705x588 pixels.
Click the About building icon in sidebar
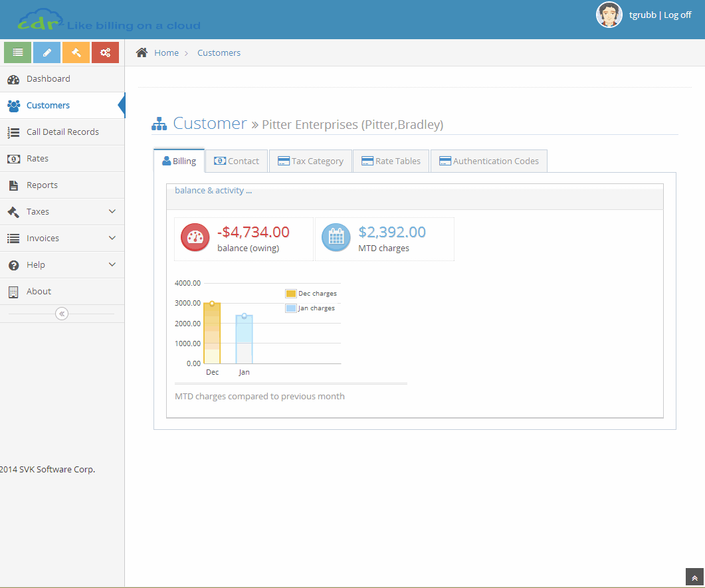[x=13, y=292]
